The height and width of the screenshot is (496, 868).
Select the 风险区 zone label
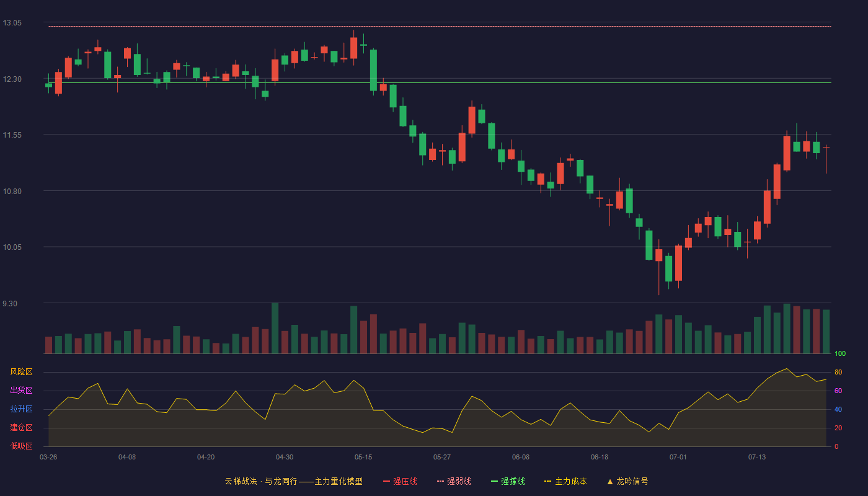[21, 372]
